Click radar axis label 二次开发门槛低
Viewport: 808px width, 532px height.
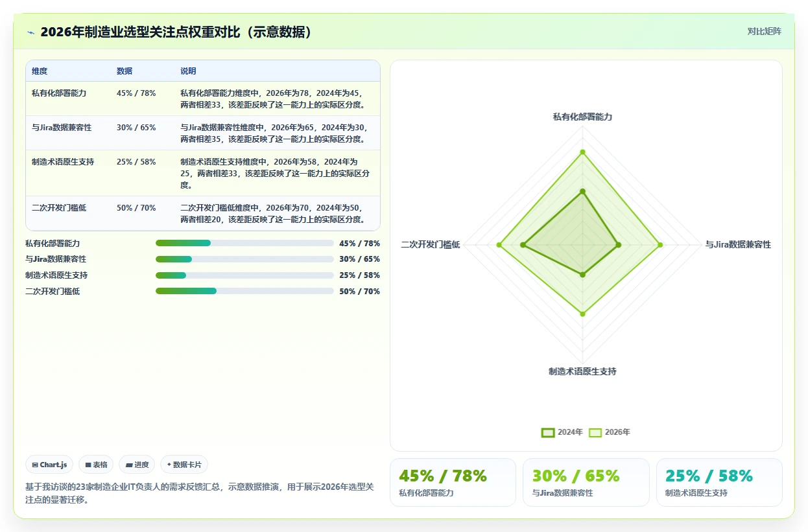tap(431, 245)
